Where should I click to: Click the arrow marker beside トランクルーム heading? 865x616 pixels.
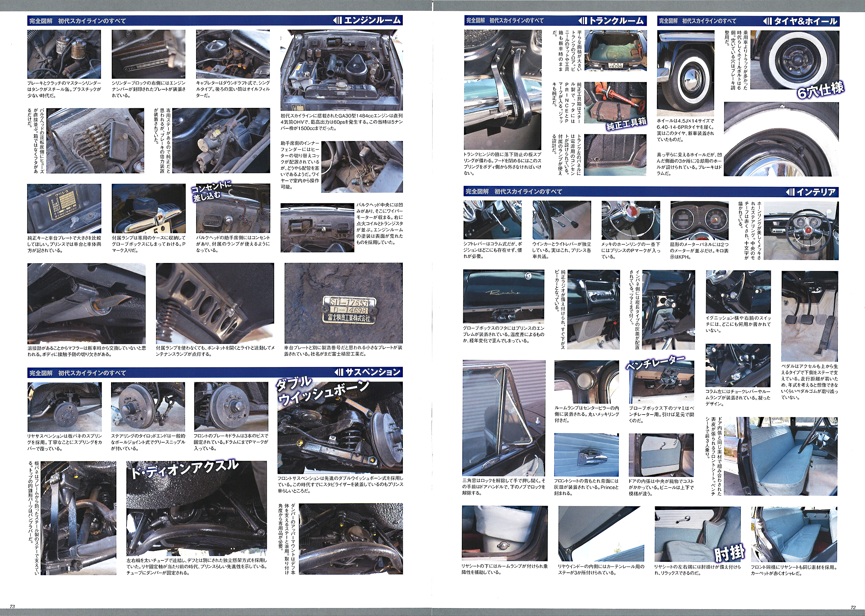click(x=582, y=20)
